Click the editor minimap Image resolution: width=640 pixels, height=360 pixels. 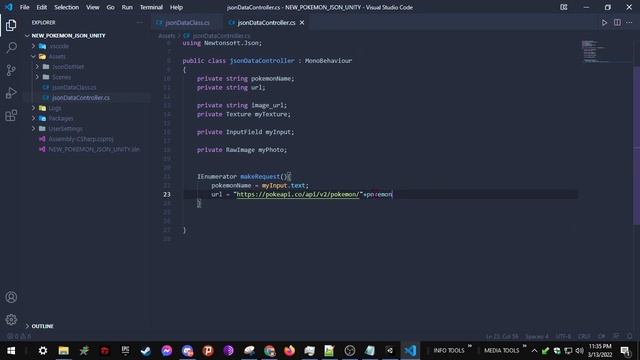coord(605,51)
